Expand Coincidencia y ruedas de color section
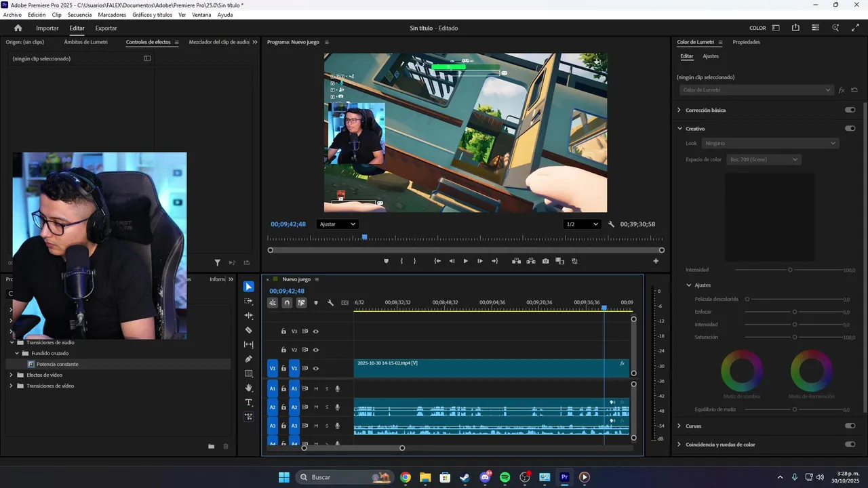 [679, 445]
